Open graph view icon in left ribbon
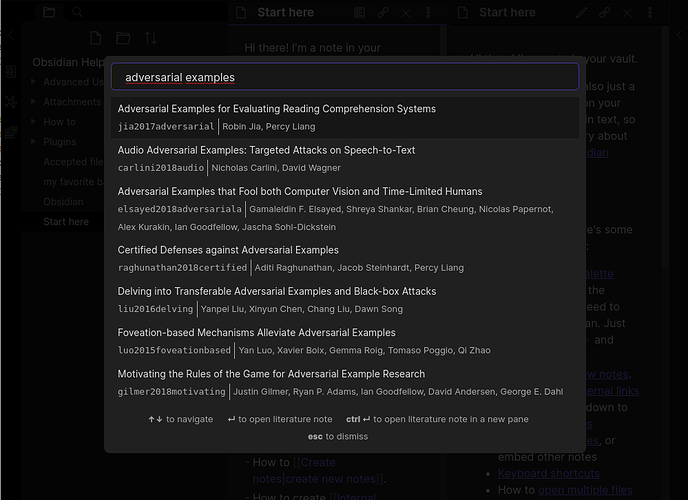Image resolution: width=688 pixels, height=500 pixels. (11, 102)
